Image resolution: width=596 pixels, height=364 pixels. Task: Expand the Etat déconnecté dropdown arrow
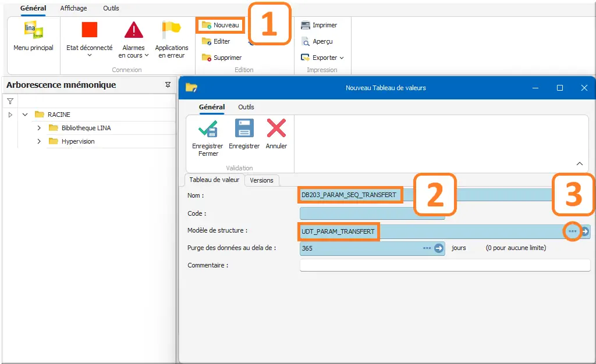coord(90,55)
